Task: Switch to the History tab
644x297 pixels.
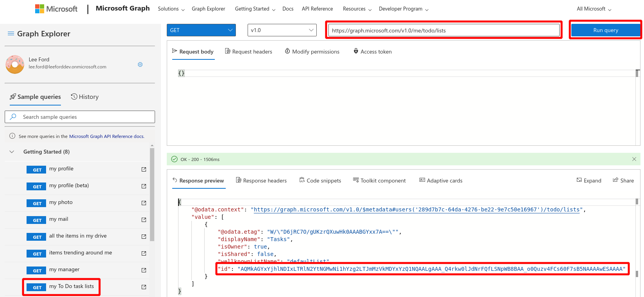Action: click(x=85, y=97)
